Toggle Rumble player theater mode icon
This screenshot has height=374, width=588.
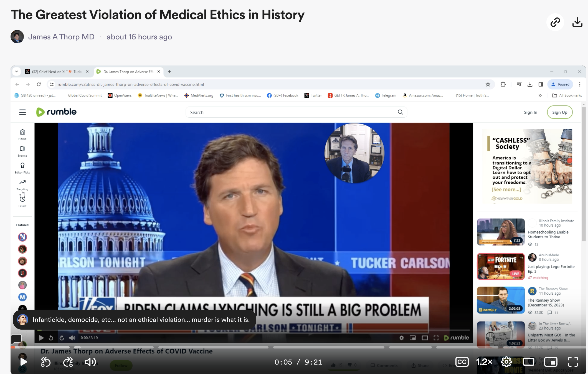point(425,338)
